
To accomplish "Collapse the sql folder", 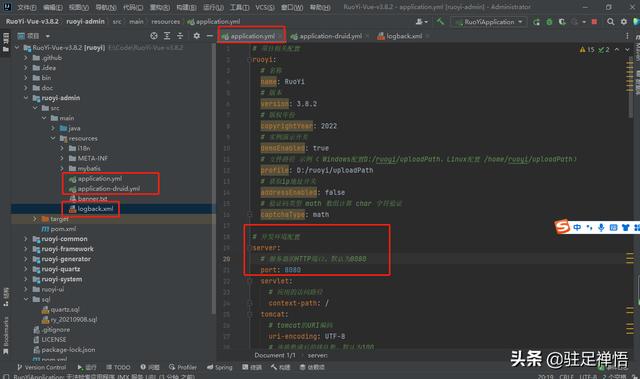I will click(26, 299).
